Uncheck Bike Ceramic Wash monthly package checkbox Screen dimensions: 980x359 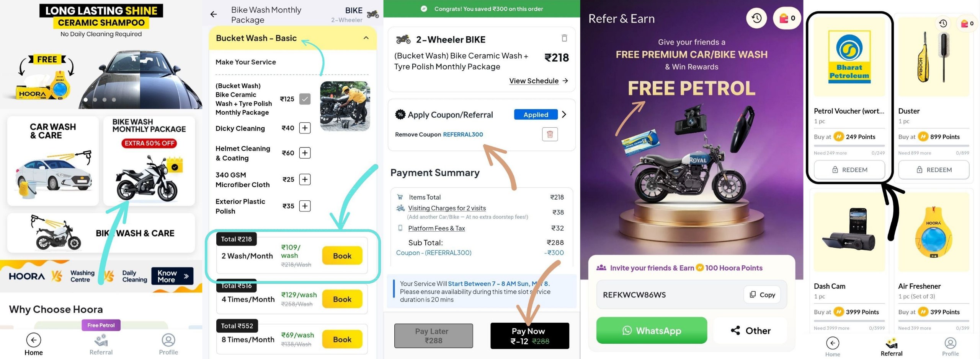click(x=305, y=99)
